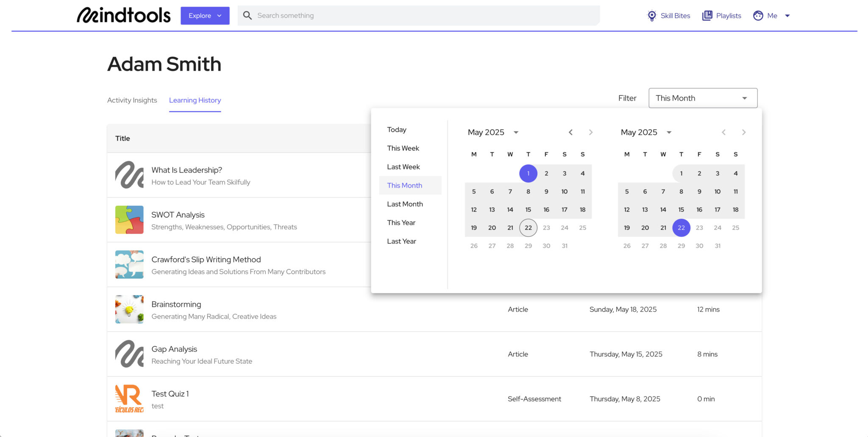868x437 pixels.
Task: Switch to the Activity Insights tab
Action: pos(132,100)
